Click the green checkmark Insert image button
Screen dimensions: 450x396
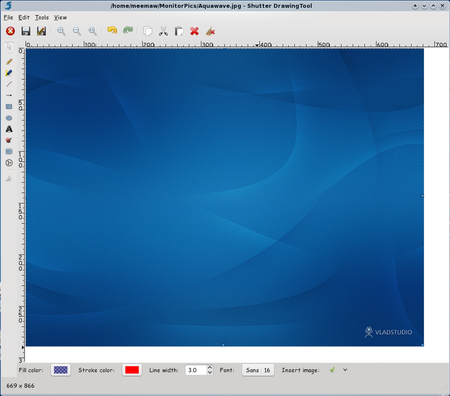332,370
